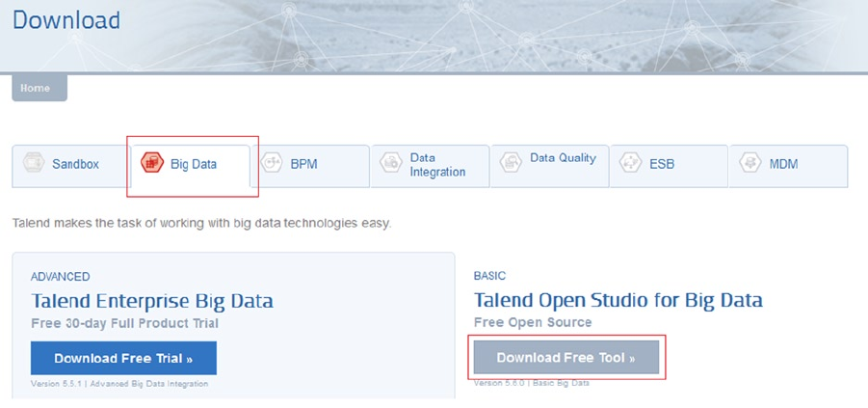Image resolution: width=868 pixels, height=408 pixels.
Task: Click the Sandbox tab icon
Action: tap(34, 162)
